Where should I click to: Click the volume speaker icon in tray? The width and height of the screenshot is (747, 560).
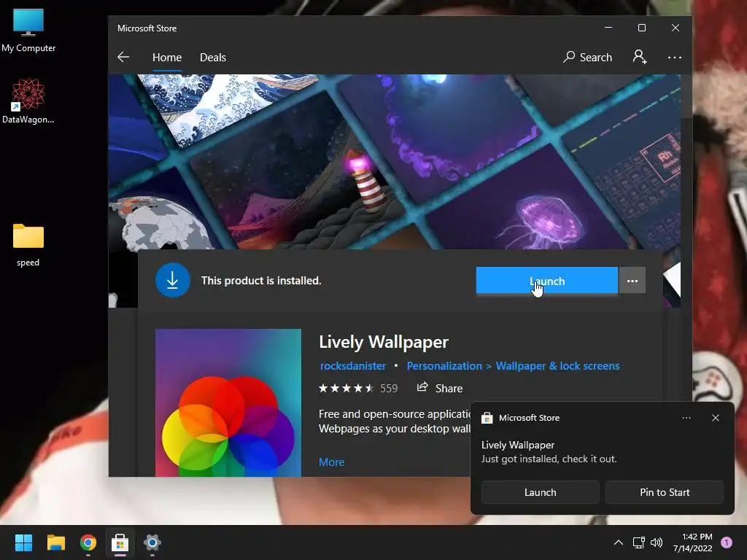[657, 542]
